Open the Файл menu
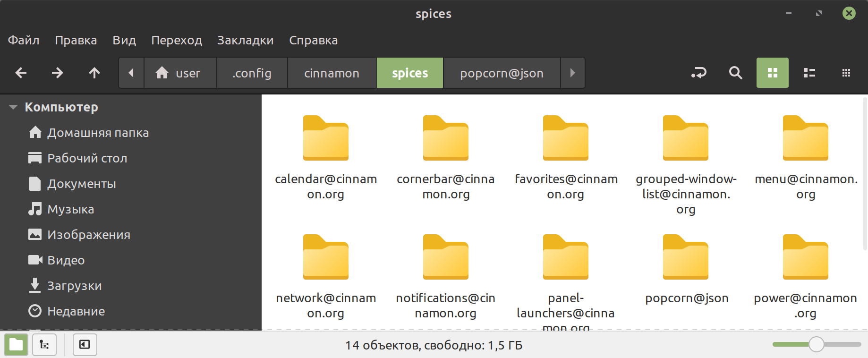Viewport: 868px width, 358px height. coord(24,40)
